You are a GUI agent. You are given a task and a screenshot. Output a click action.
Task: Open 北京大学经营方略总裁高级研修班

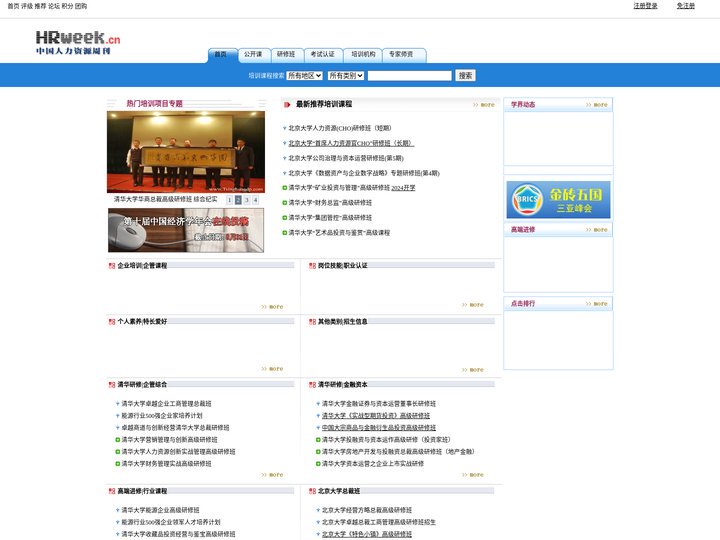(367, 510)
